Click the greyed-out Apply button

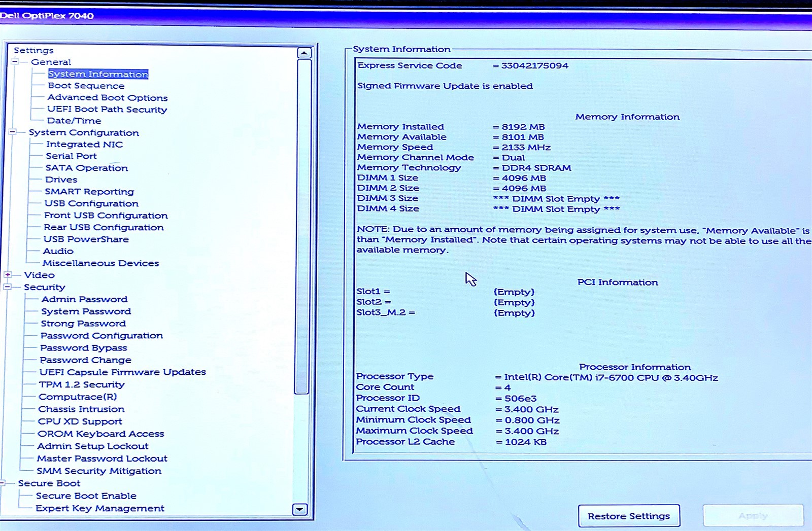(x=753, y=516)
